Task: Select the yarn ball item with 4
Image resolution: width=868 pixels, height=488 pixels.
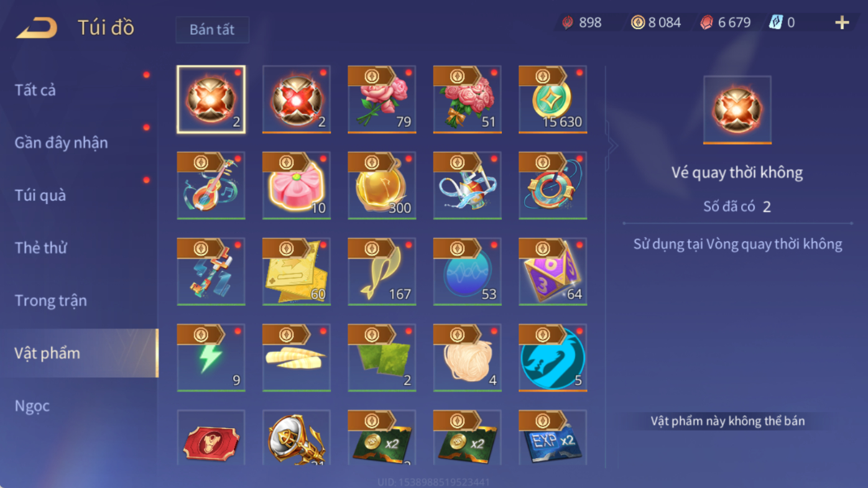Action: 468,357
